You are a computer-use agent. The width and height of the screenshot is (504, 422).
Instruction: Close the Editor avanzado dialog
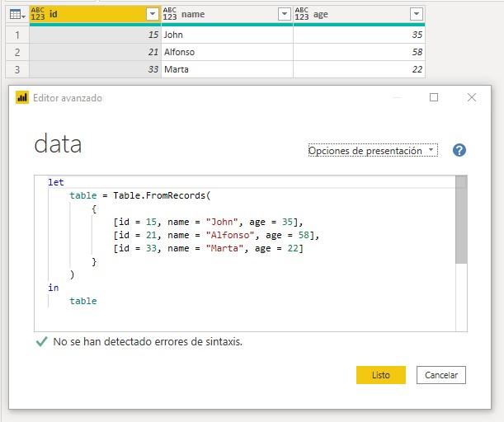[x=472, y=97]
